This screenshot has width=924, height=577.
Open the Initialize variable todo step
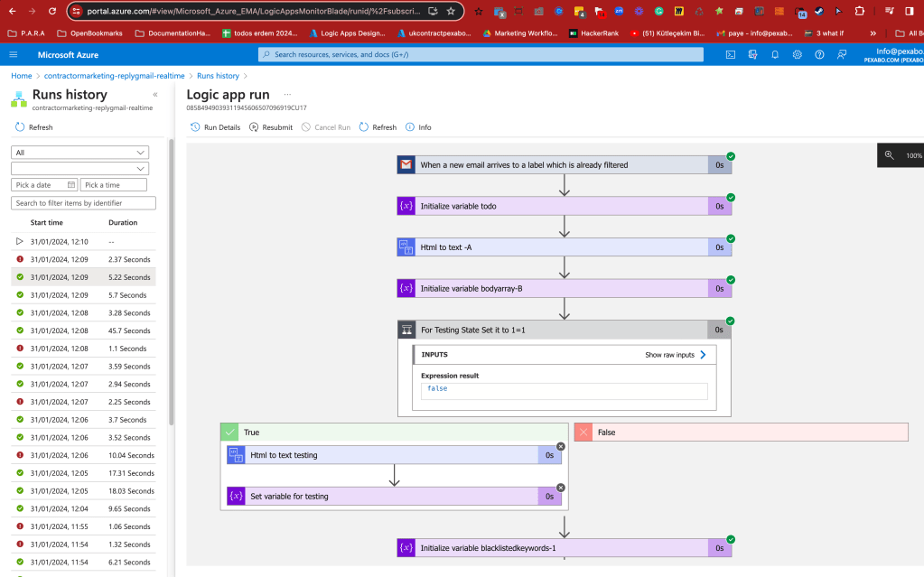565,206
